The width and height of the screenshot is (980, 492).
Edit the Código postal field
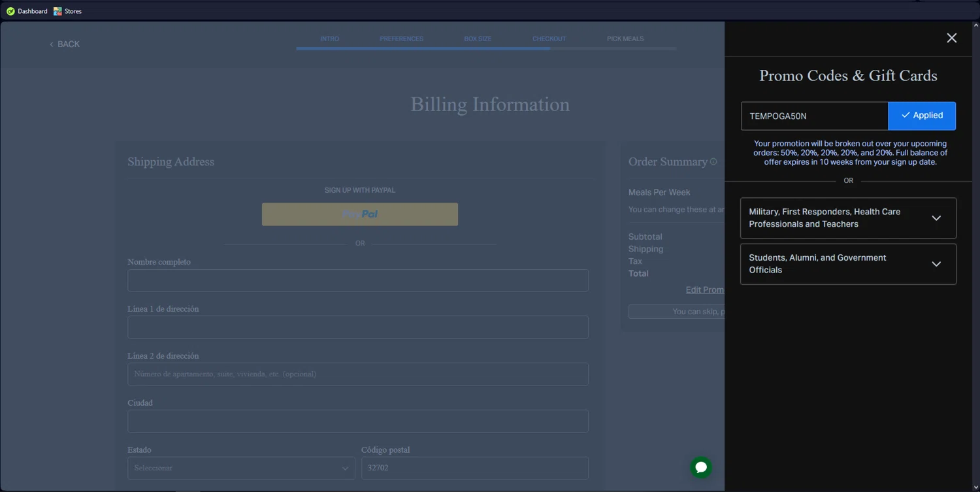point(475,468)
